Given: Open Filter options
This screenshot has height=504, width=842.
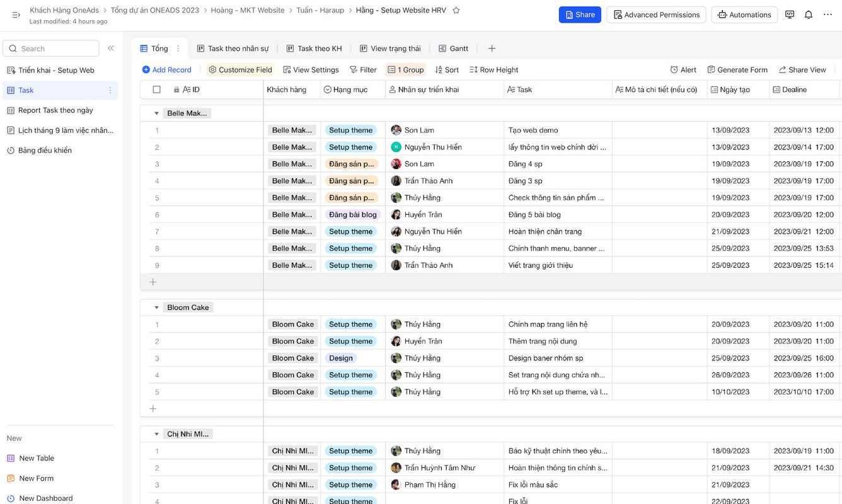Looking at the screenshot, I should point(362,70).
